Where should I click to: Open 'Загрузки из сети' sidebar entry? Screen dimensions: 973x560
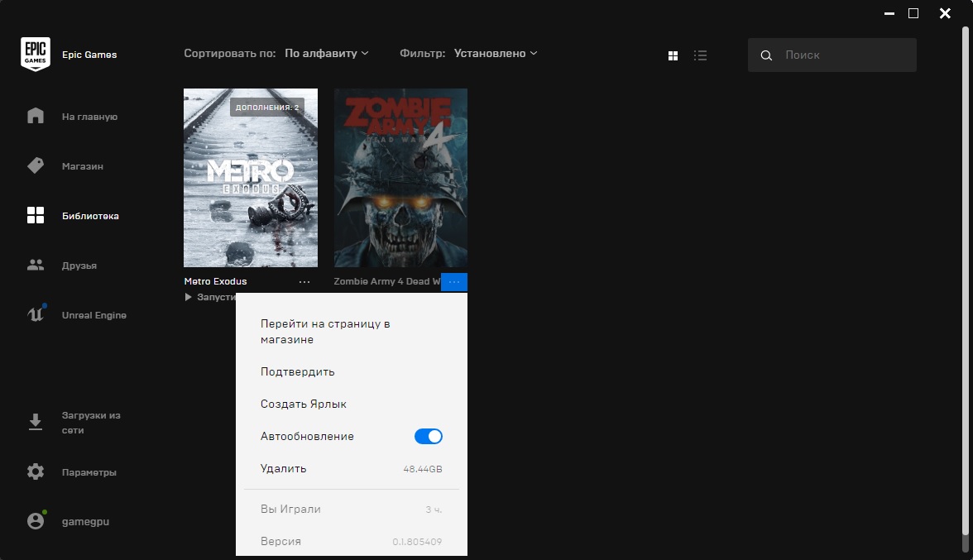[91, 423]
